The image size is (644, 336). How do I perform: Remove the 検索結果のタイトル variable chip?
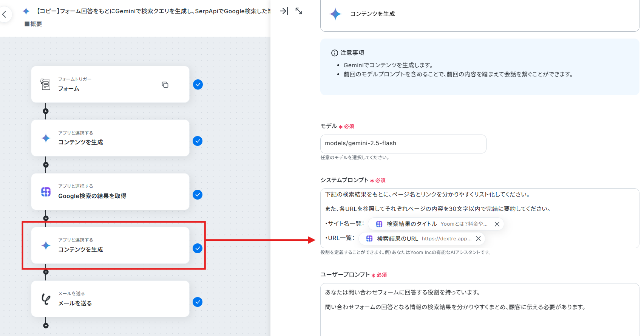pos(497,224)
